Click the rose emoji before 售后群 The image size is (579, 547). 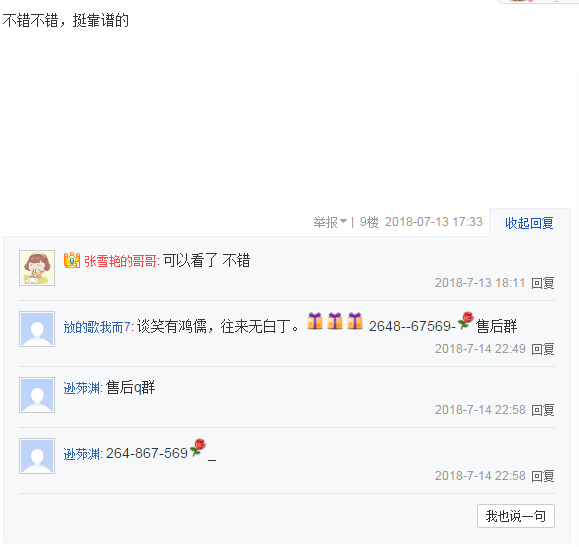[466, 320]
